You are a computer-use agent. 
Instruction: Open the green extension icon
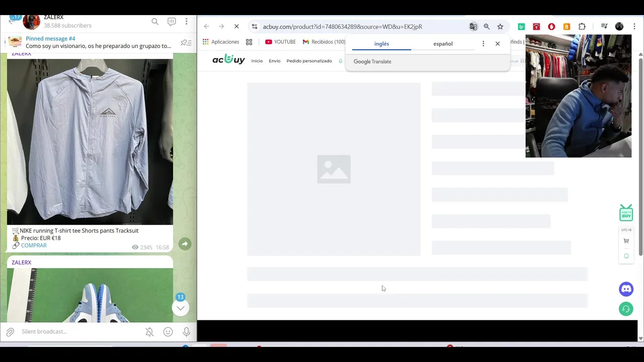click(521, 27)
